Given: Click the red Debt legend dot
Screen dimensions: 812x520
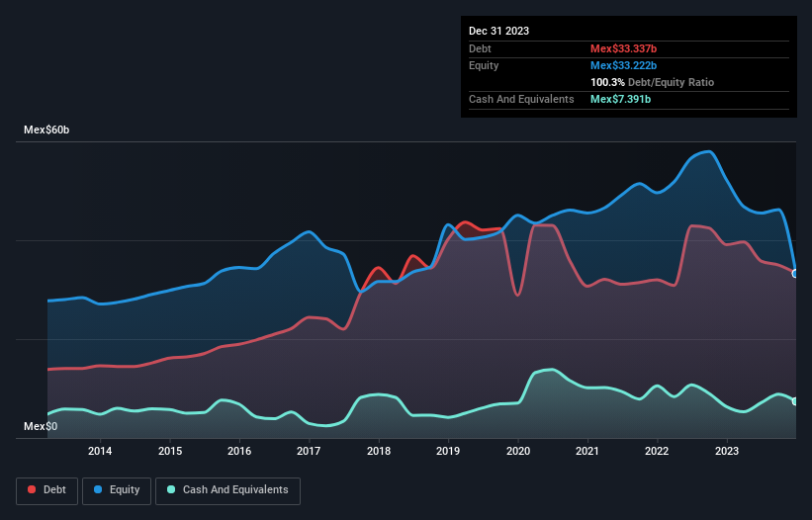Looking at the screenshot, I should click(32, 489).
